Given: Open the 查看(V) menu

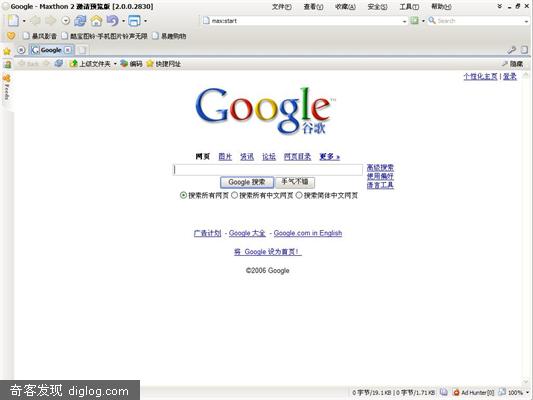Looking at the screenshot, I should click(x=313, y=6).
